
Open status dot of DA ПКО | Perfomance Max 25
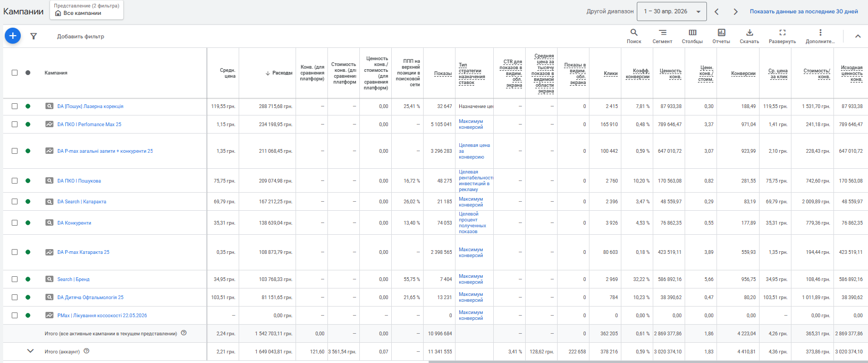(28, 125)
